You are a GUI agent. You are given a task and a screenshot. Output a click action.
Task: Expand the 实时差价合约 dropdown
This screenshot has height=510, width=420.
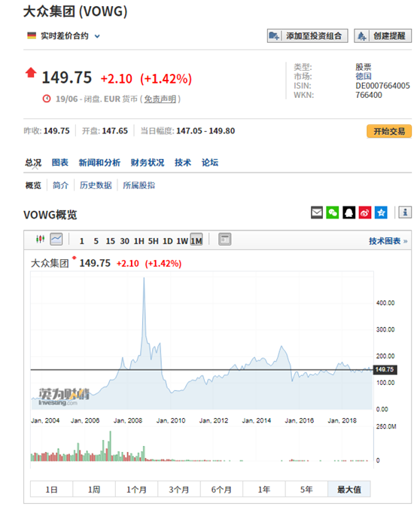97,36
